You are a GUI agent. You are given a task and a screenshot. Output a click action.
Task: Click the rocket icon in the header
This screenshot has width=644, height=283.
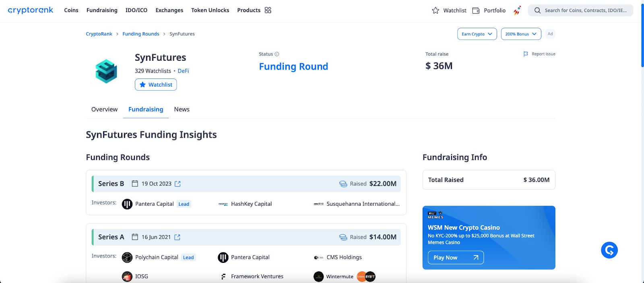click(x=517, y=10)
